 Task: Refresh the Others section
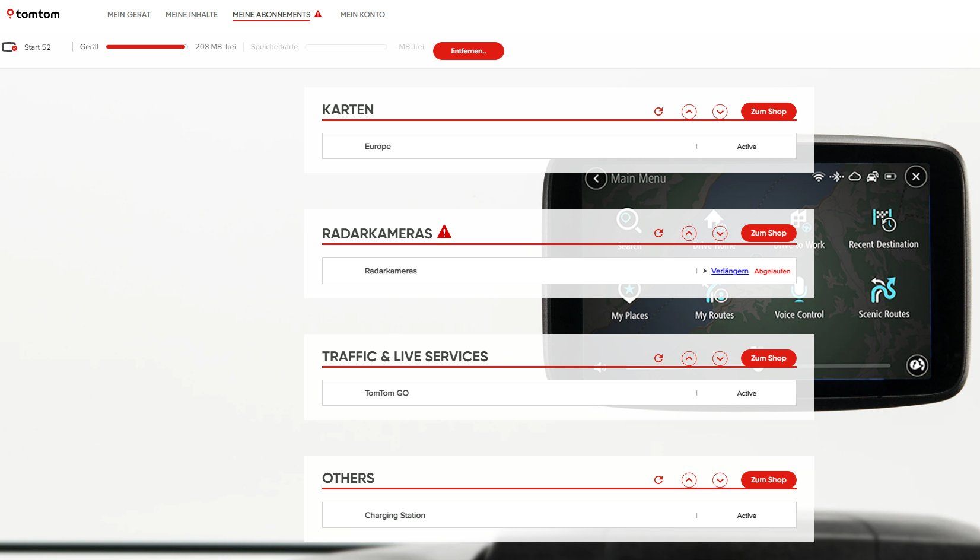pyautogui.click(x=658, y=480)
